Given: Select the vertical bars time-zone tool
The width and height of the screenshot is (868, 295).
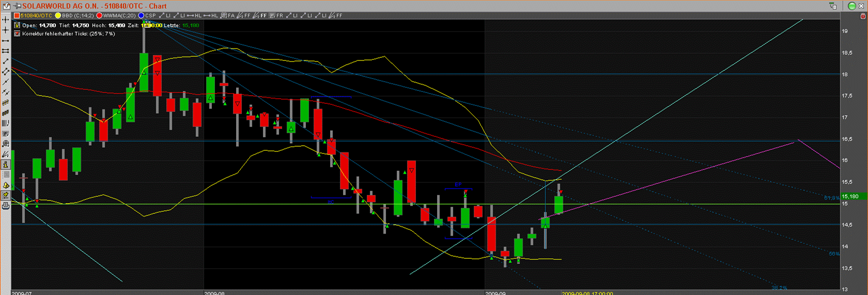Looking at the screenshot, I should coord(6,123).
